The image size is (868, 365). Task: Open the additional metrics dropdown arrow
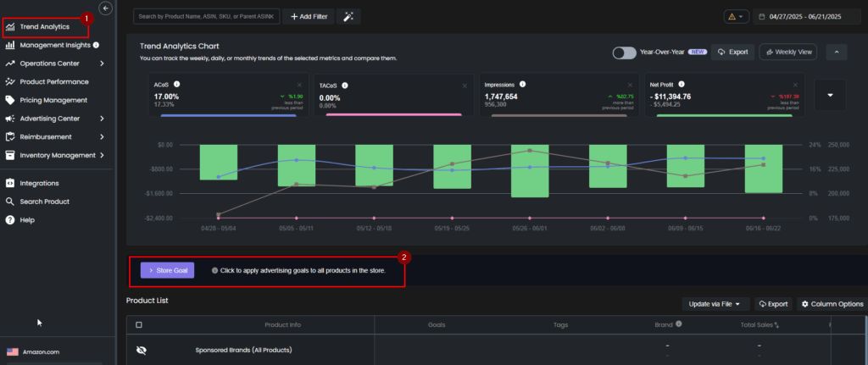click(830, 95)
